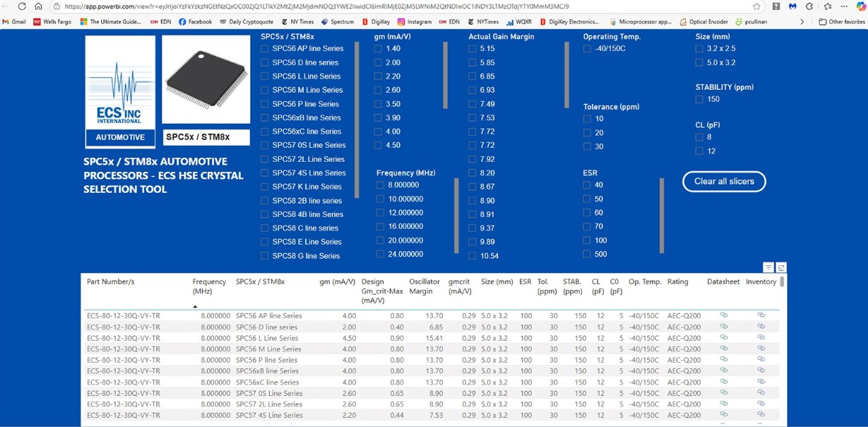Check the SPC56 AP line Series checkbox
Viewport: 868px width, 427px height.
click(265, 49)
